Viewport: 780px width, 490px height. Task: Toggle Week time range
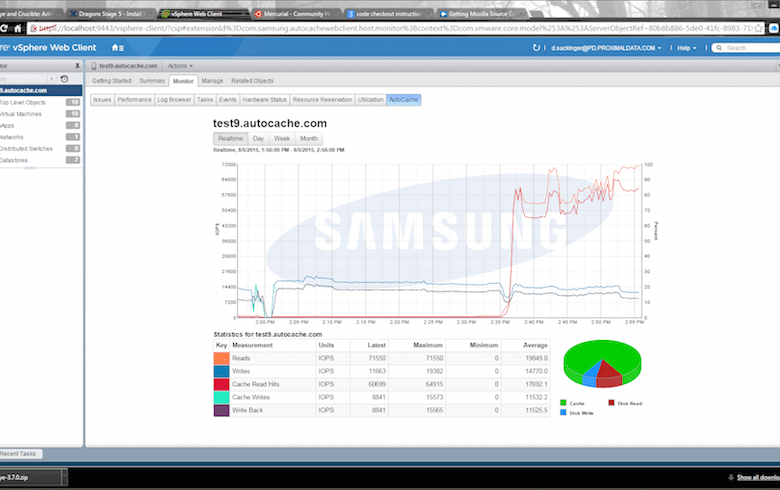[x=282, y=138]
